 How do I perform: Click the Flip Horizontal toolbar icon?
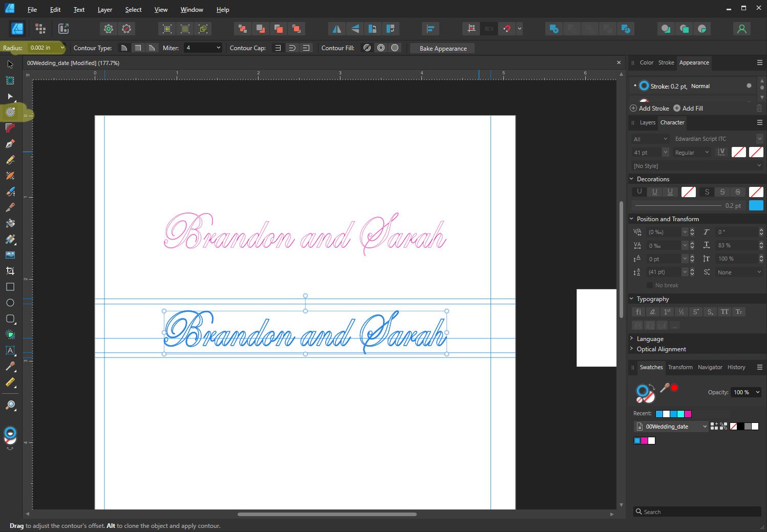(336, 29)
